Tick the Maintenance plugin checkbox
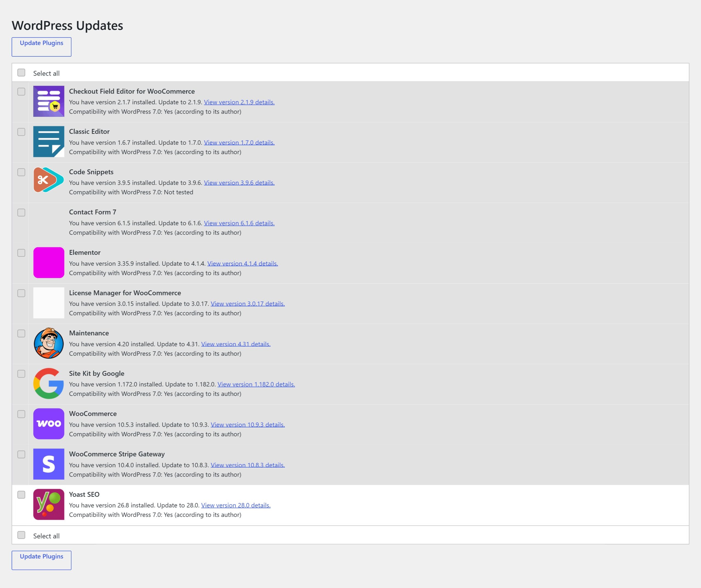The image size is (701, 588). 21,334
